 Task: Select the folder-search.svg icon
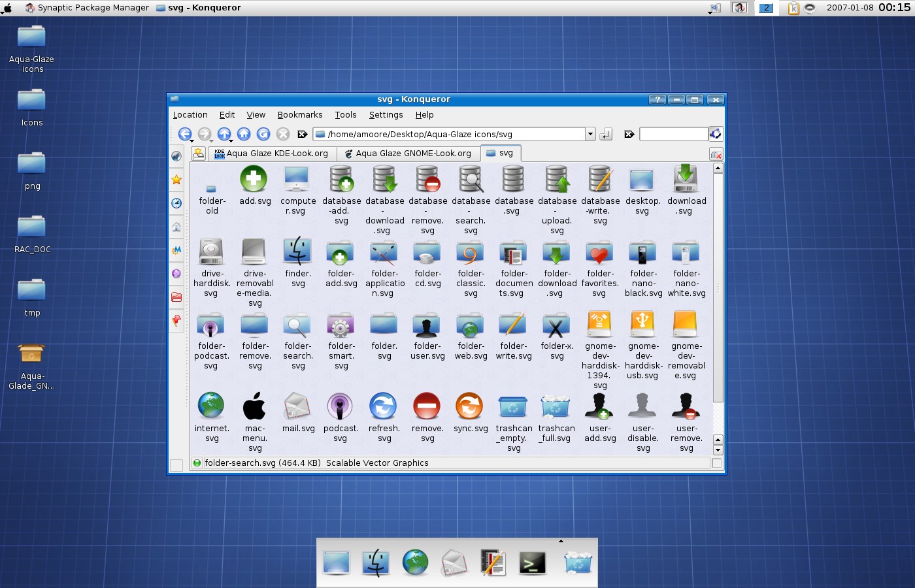(297, 325)
